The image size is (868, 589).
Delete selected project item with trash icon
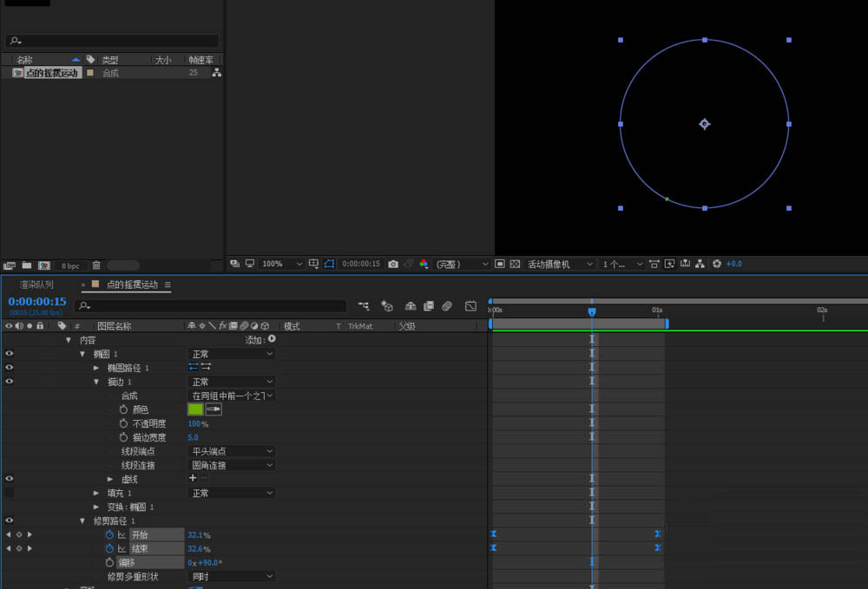pos(96,265)
